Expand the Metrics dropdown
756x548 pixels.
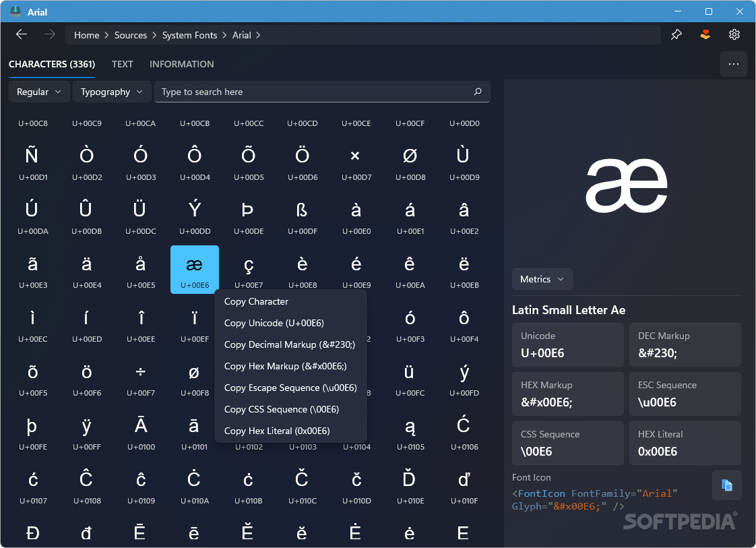[x=542, y=279]
